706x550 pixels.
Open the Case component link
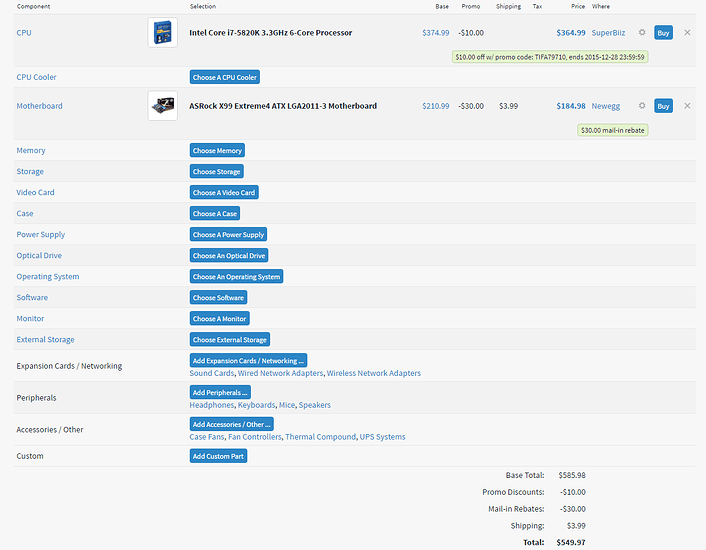point(25,213)
